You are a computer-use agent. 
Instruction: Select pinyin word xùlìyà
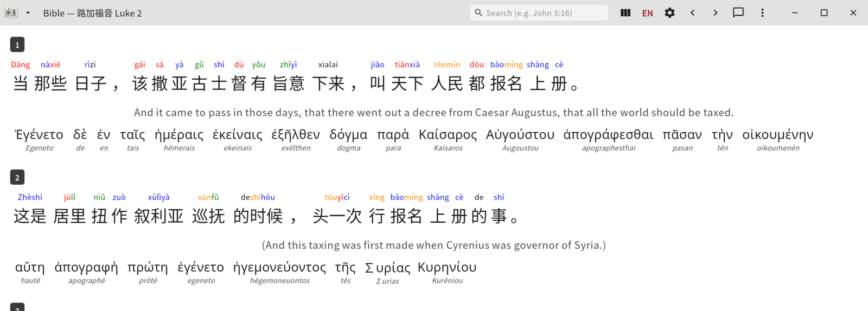(159, 197)
